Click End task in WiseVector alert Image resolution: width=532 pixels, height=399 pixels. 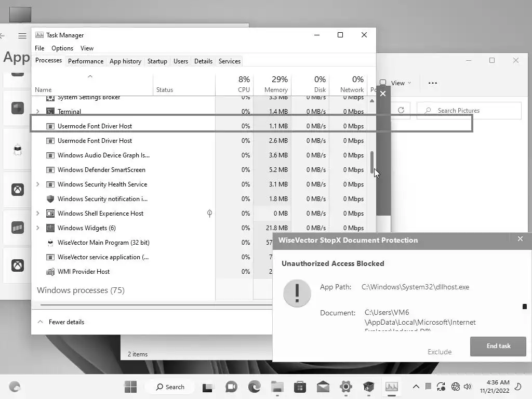pos(498,346)
